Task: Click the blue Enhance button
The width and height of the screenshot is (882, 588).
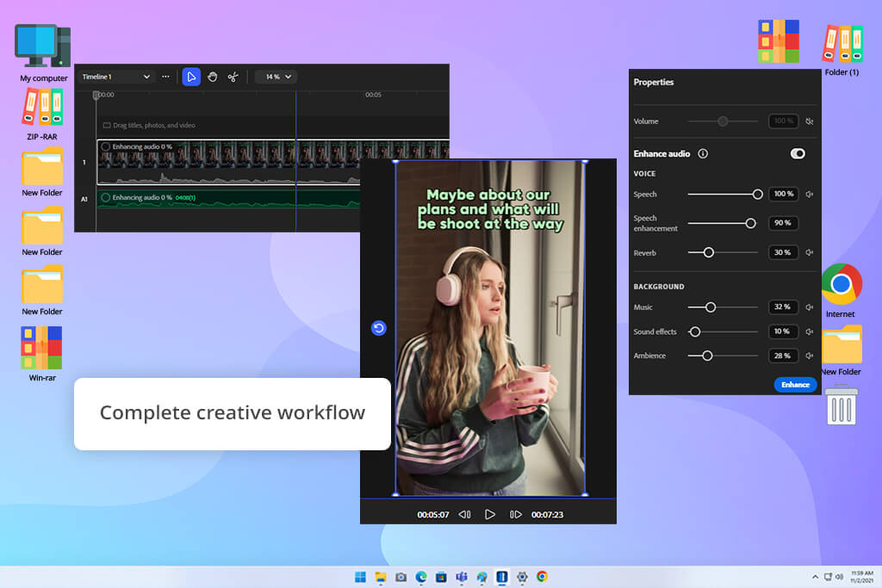Action: (795, 385)
